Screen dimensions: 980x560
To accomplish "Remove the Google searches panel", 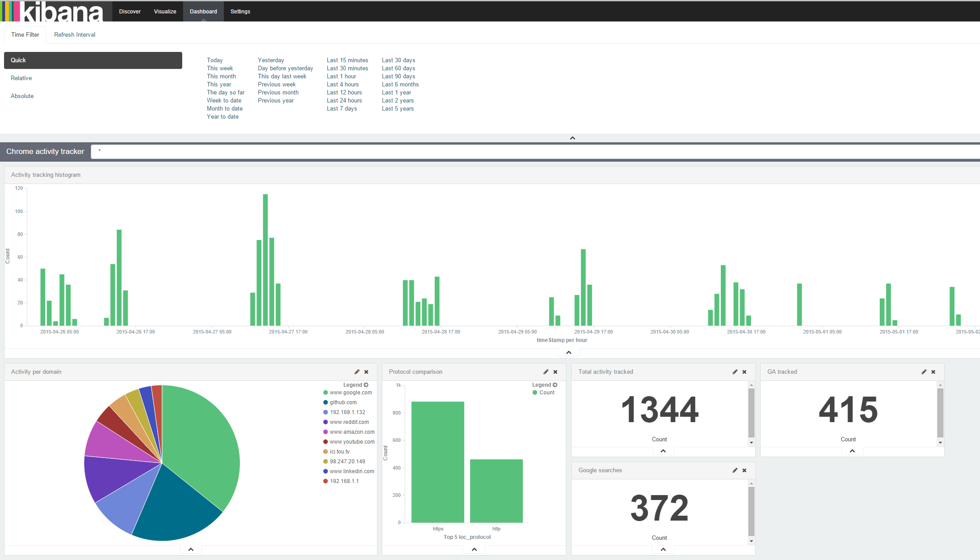I will tap(744, 470).
